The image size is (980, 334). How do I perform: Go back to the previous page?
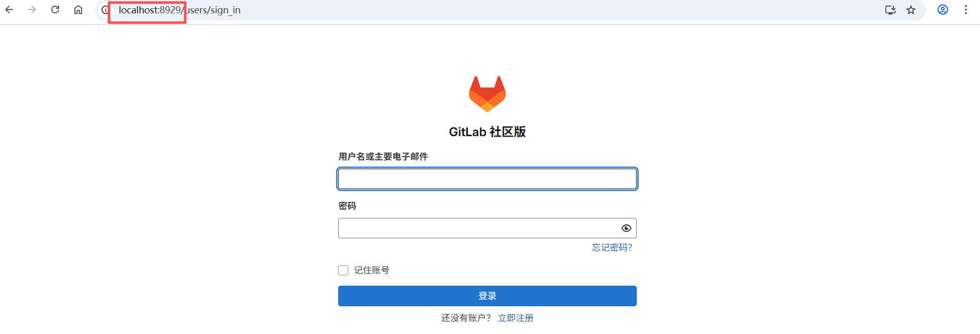9,10
